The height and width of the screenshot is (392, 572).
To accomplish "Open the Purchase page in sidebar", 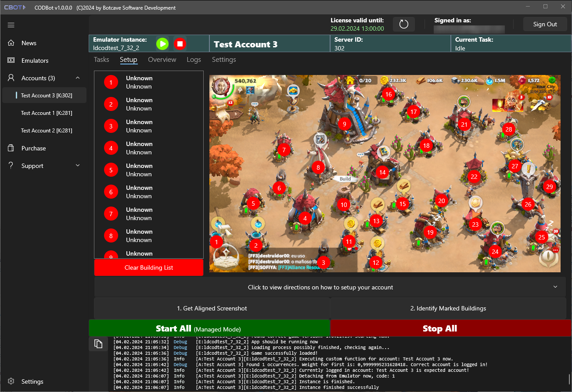I will tap(33, 148).
